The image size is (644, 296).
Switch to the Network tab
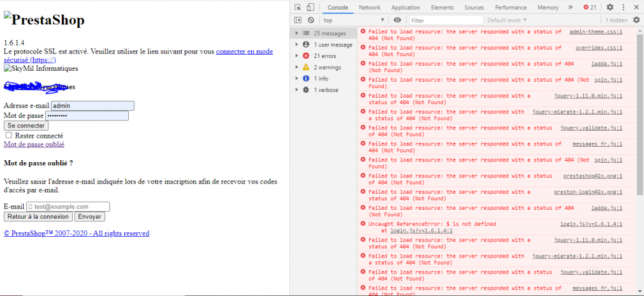click(370, 7)
